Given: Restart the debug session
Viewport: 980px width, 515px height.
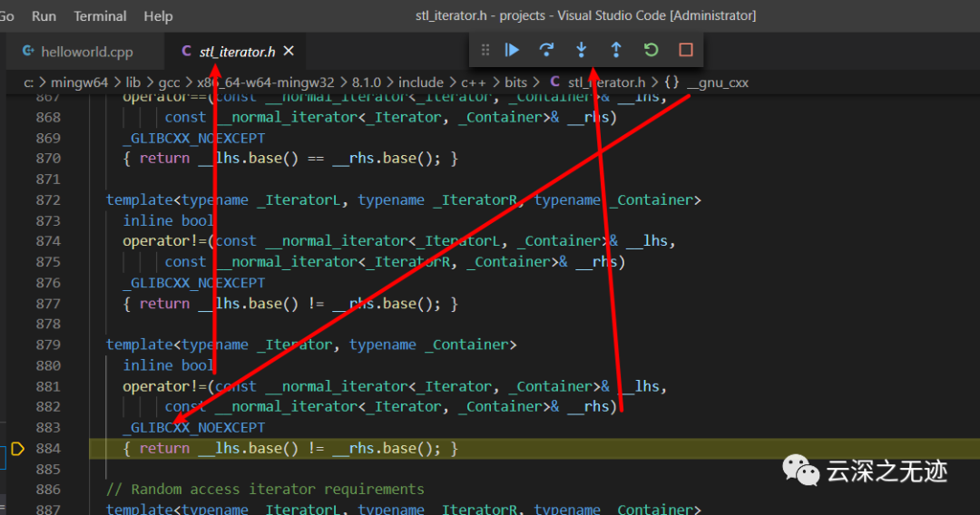Looking at the screenshot, I should (x=652, y=50).
